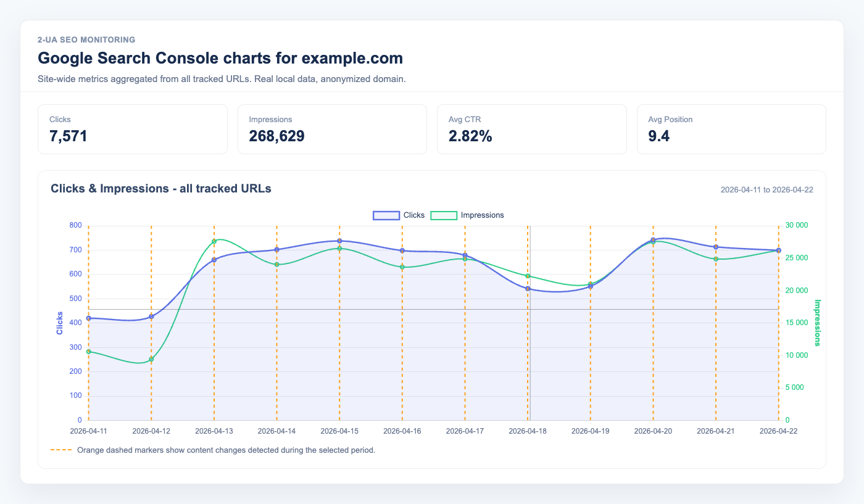Click the 800 tick on the Clicks axis
Image resolution: width=864 pixels, height=504 pixels.
[75, 226]
